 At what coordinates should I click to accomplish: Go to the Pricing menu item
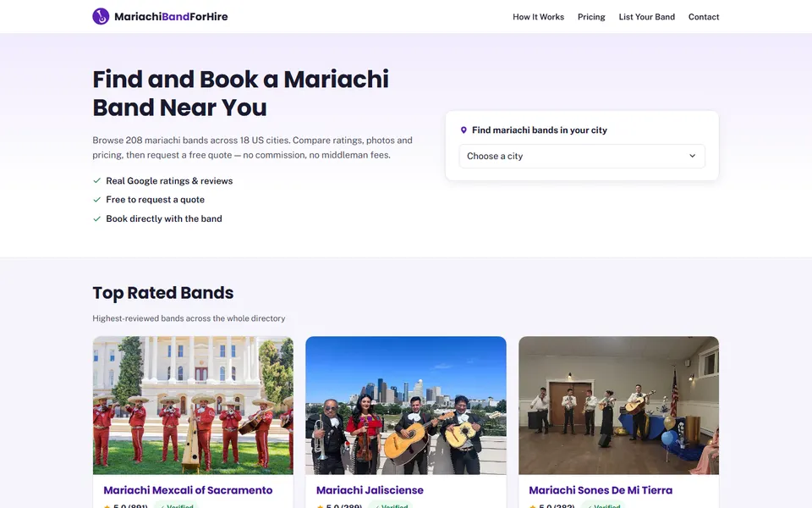[591, 17]
